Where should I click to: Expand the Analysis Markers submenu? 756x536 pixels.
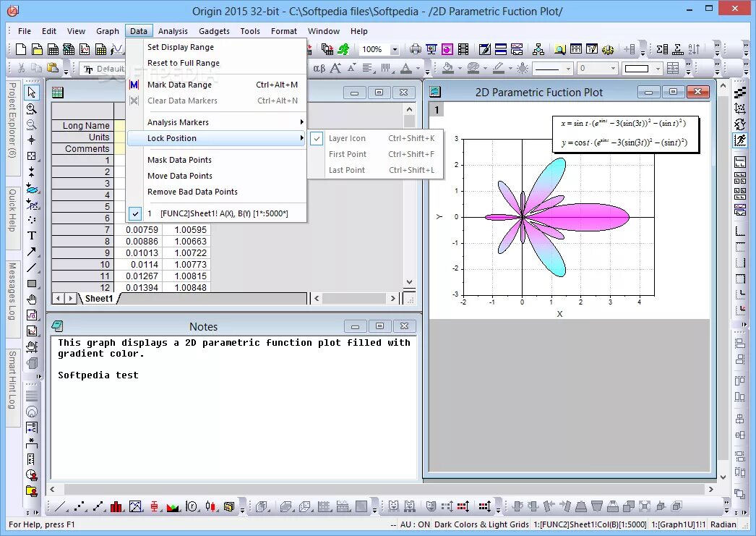(216, 122)
